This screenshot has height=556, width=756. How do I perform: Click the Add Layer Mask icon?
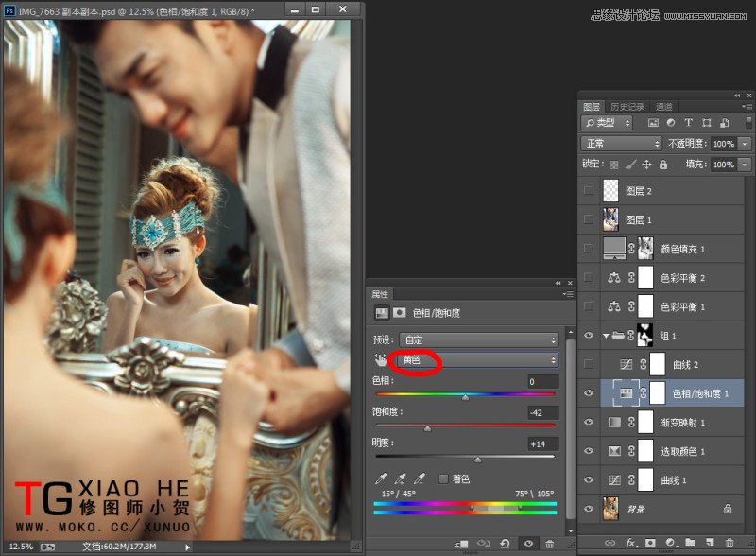(650, 543)
